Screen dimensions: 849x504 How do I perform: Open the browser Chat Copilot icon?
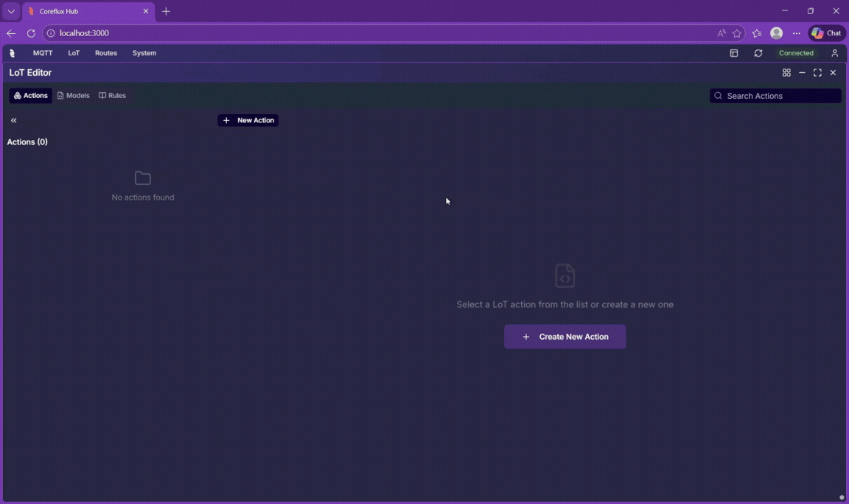coord(825,32)
